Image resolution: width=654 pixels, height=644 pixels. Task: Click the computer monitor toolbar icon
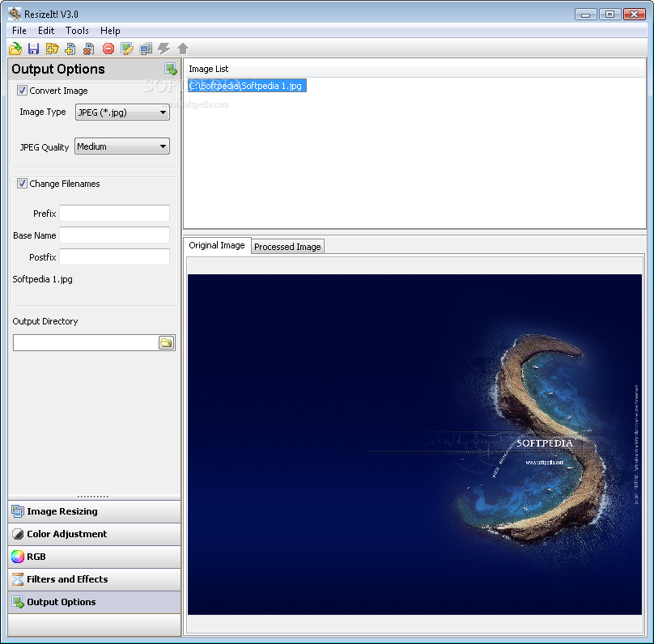point(146,49)
